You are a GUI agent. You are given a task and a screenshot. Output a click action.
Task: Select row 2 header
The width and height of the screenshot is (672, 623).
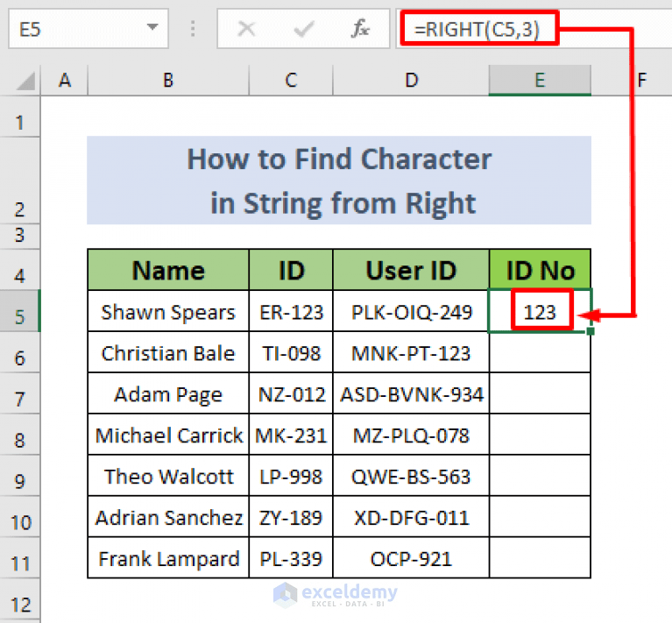click(x=20, y=181)
